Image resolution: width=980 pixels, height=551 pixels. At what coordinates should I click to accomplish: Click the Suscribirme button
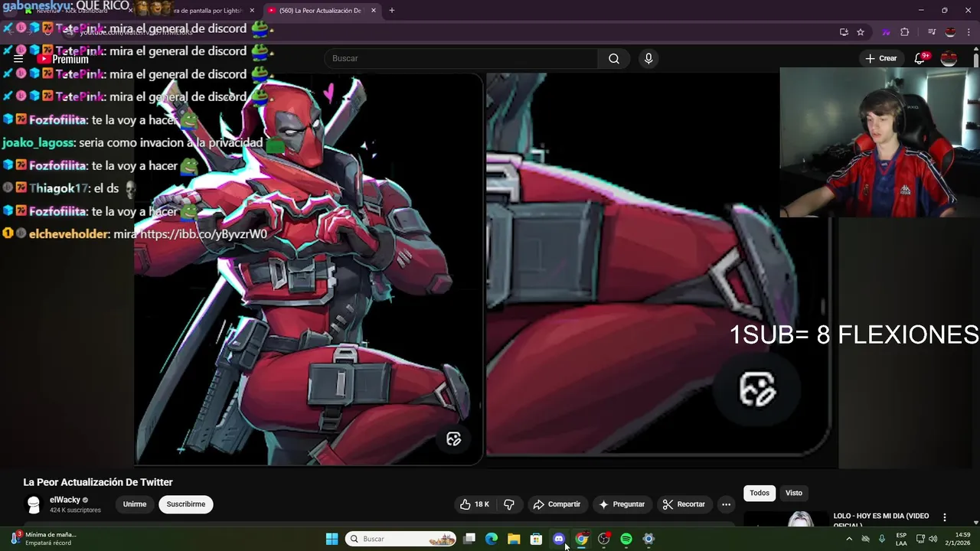[x=186, y=504]
